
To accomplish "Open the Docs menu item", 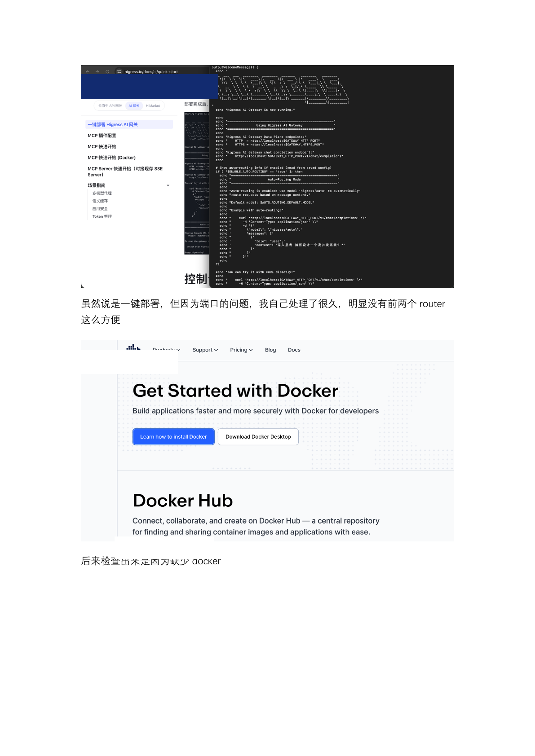I will (x=294, y=350).
